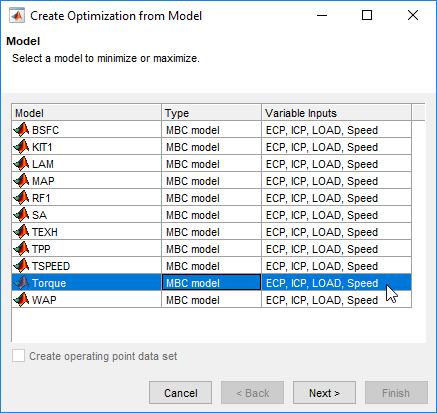Sort by the Model column header
437x413 pixels.
coord(87,113)
